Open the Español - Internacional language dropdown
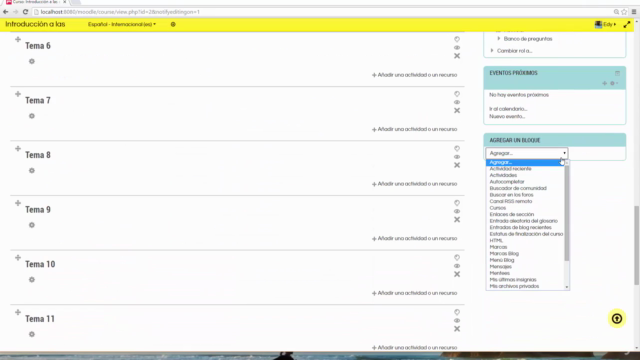This screenshot has height=360, width=640. 122,24
